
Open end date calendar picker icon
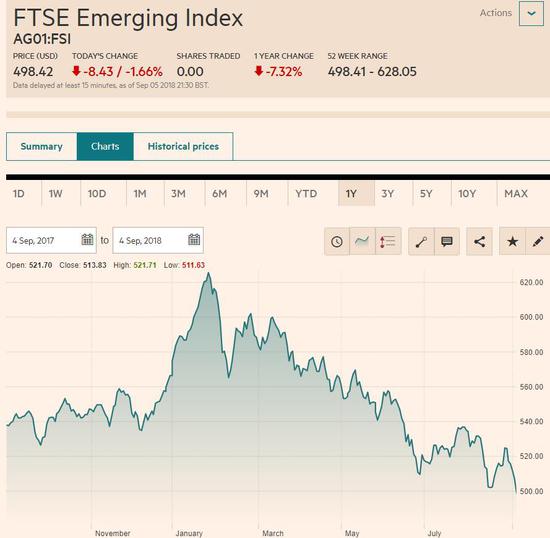194,240
